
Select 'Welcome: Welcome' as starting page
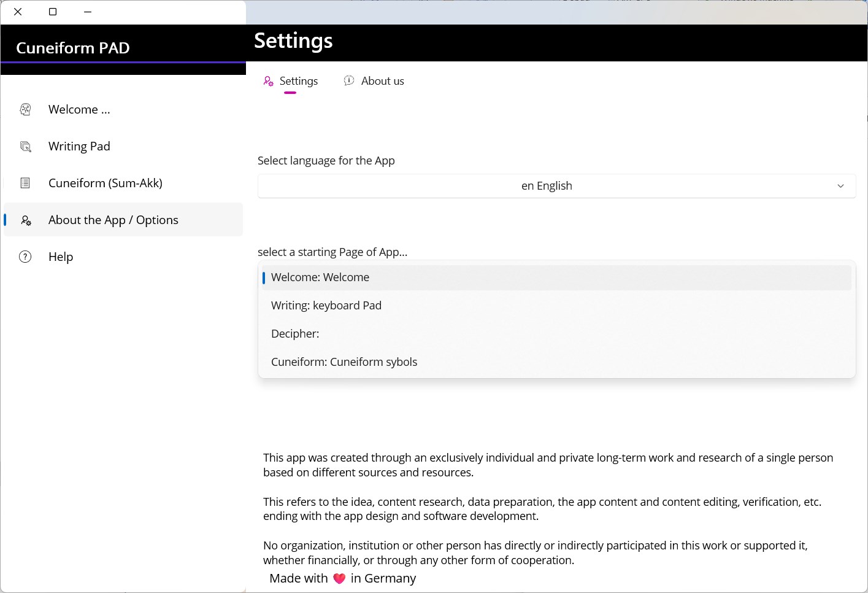click(320, 277)
